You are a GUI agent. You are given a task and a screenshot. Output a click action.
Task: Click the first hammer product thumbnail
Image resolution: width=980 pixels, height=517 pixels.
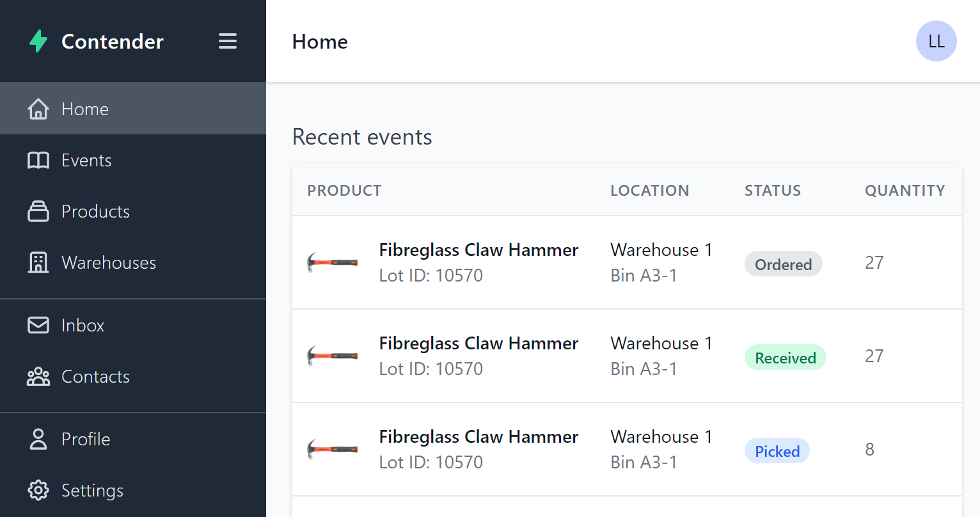[333, 262]
